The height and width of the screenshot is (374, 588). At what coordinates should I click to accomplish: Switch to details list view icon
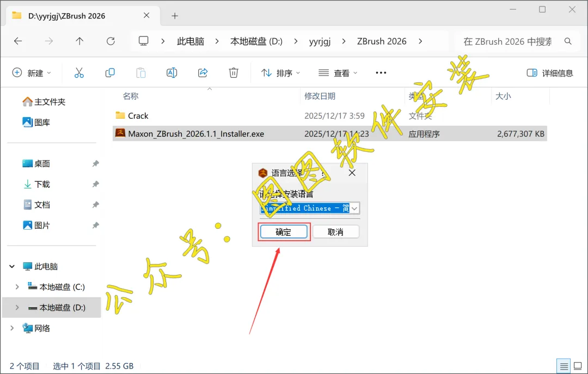pos(563,366)
